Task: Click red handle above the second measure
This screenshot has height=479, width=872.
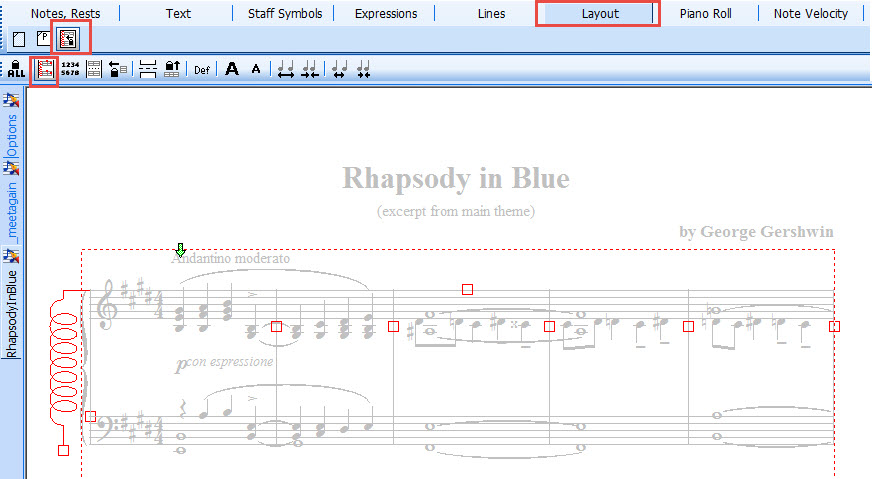Action: click(467, 289)
